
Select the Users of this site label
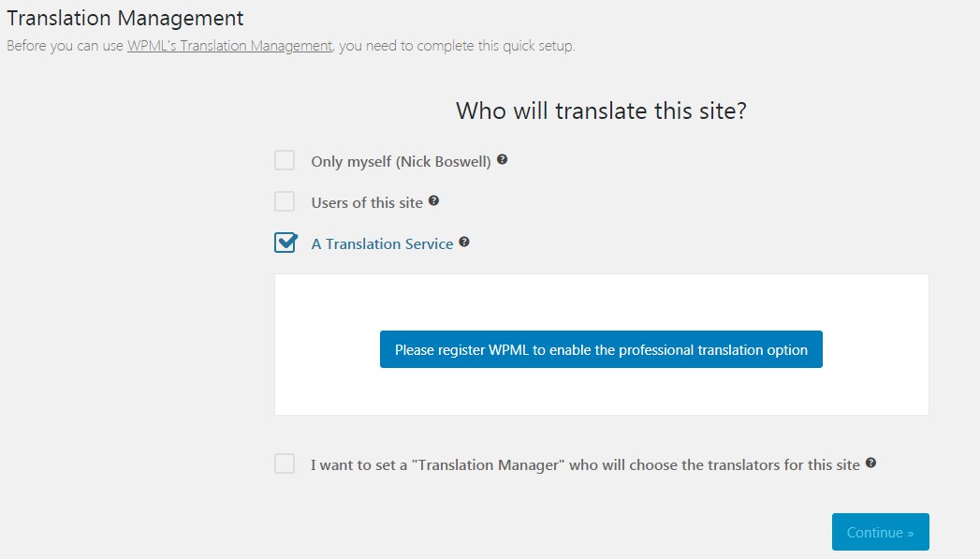tap(367, 202)
